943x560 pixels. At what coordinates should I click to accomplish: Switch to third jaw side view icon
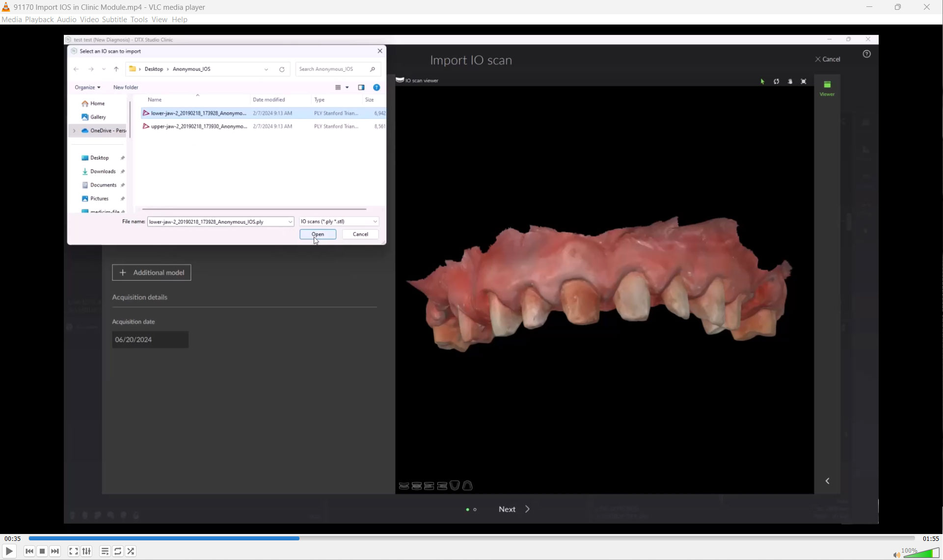pyautogui.click(x=429, y=486)
